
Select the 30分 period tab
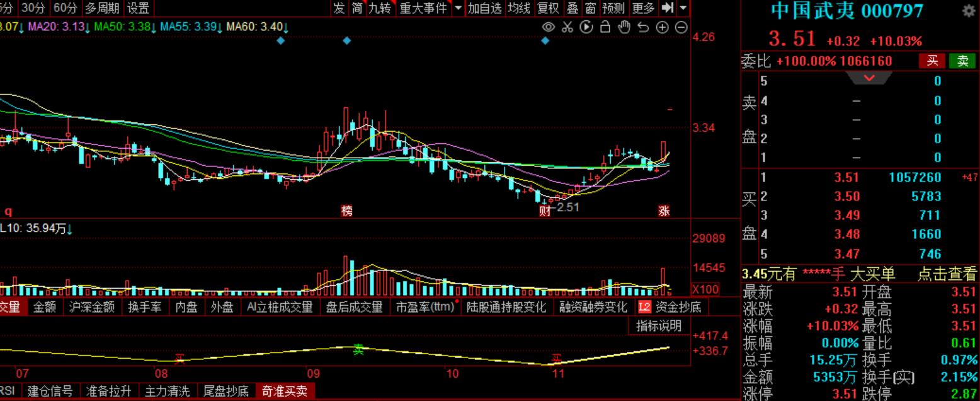click(x=33, y=8)
